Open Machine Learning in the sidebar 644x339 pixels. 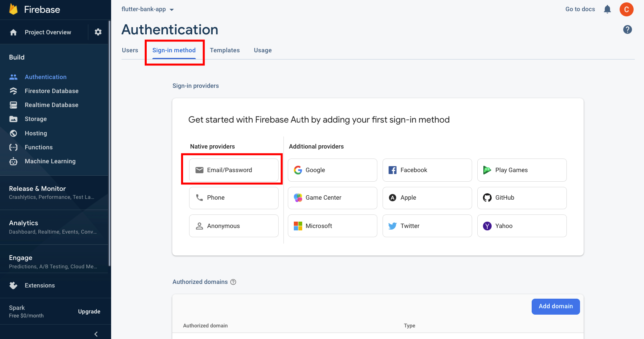point(50,161)
